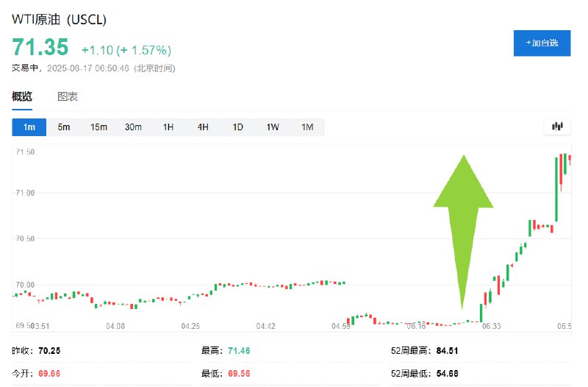Click the 昨收 value 70.25
Image resolution: width=588 pixels, height=387 pixels.
49,351
